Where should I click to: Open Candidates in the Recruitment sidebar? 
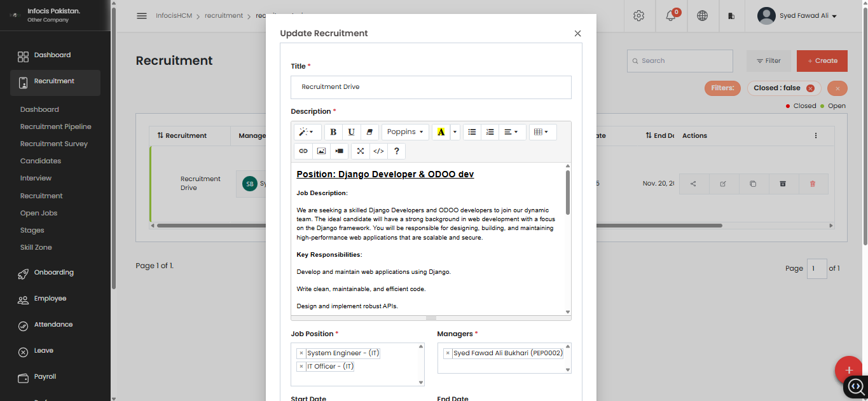[x=41, y=161]
